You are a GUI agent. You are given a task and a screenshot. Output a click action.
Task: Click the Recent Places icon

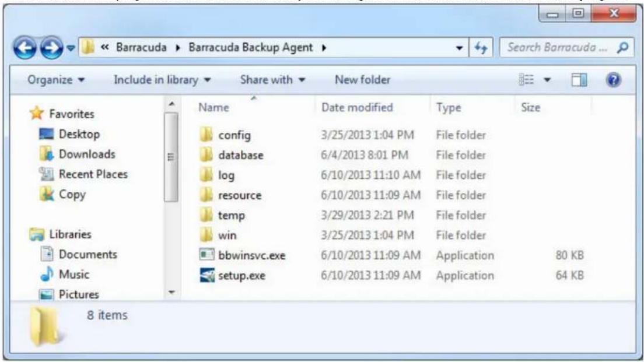[x=47, y=174]
